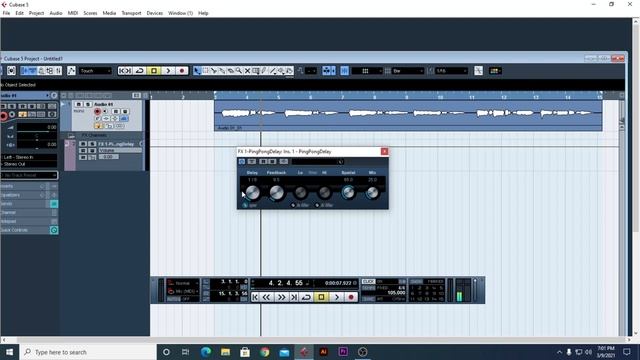Screen dimensions: 640x360
Task: Toggle Sends bypass in inspector
Action: (x=54, y=204)
